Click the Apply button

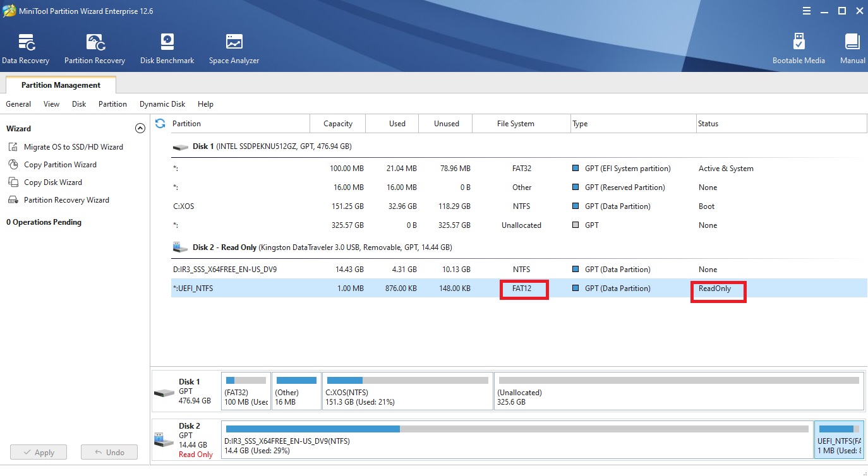pyautogui.click(x=39, y=452)
